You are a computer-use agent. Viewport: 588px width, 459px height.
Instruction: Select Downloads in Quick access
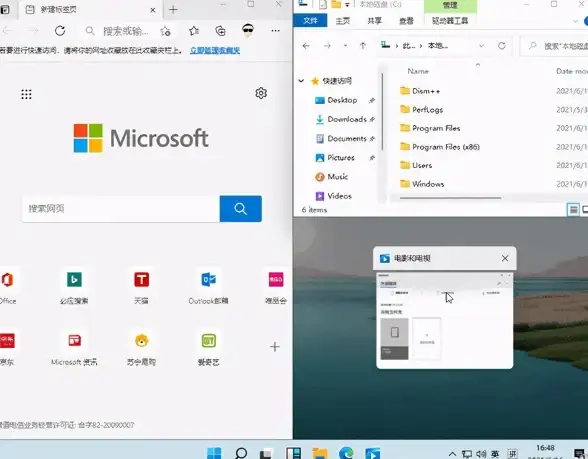pos(346,119)
